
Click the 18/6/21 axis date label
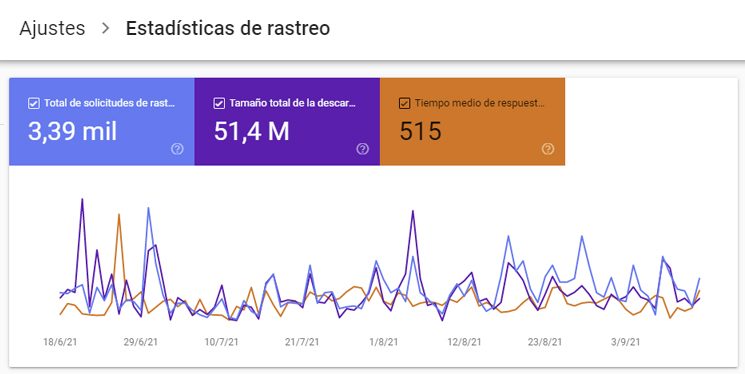[x=60, y=342]
